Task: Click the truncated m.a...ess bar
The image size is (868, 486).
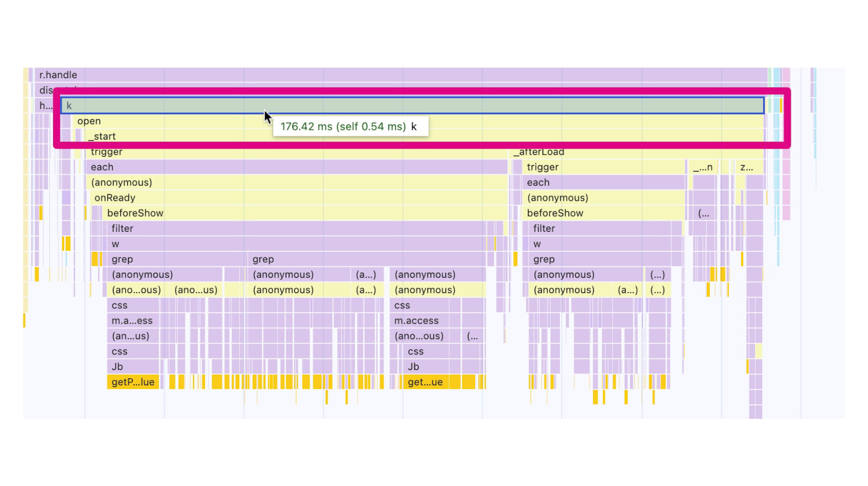Action: tap(133, 321)
